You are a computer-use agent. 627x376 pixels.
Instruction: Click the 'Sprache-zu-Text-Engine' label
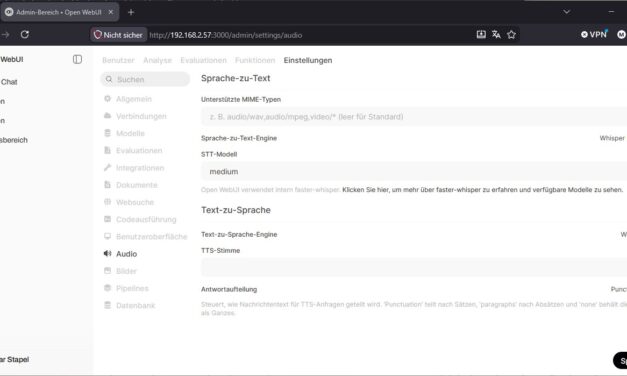pos(239,138)
